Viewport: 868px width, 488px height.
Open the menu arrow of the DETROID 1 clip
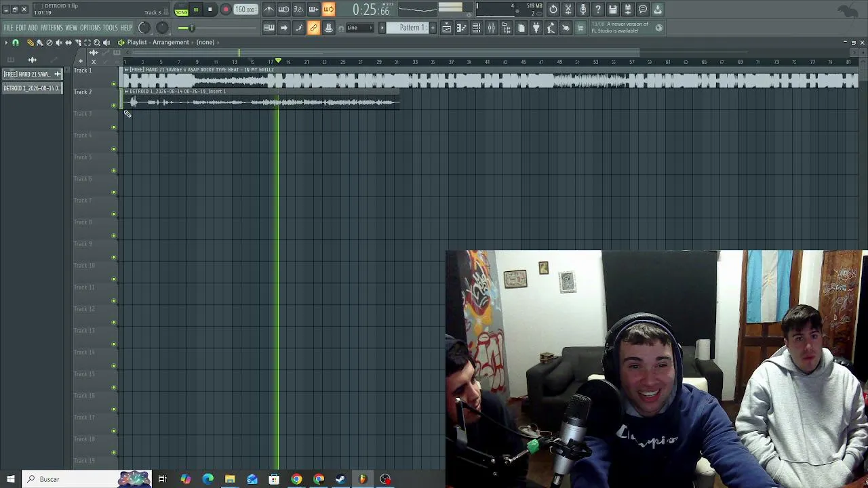[126, 91]
